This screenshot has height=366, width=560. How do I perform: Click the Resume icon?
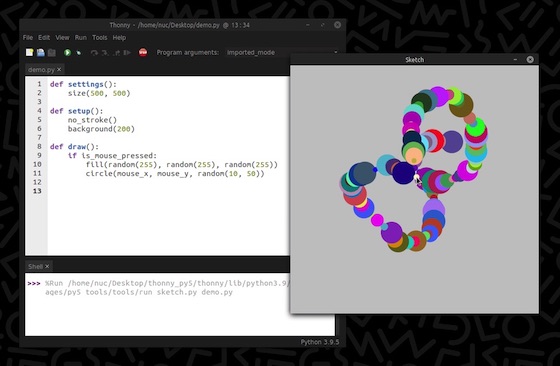point(127,52)
